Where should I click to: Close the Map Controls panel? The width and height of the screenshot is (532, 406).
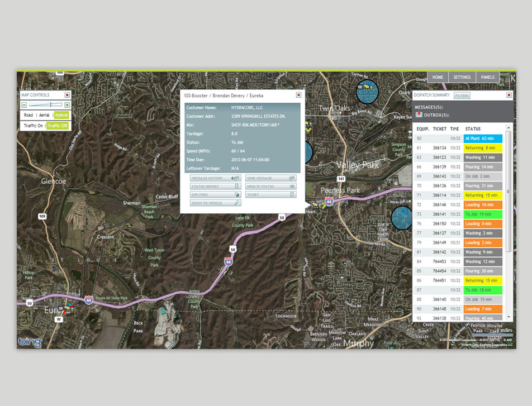tap(67, 95)
